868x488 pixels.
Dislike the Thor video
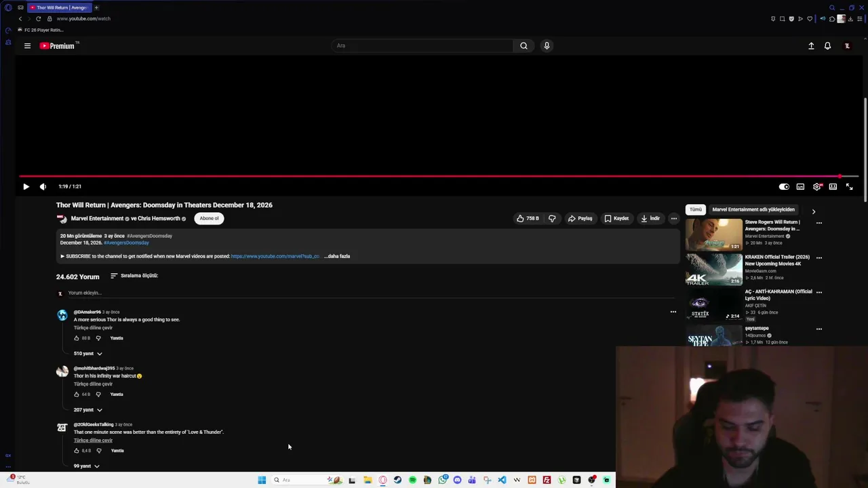[x=552, y=218]
